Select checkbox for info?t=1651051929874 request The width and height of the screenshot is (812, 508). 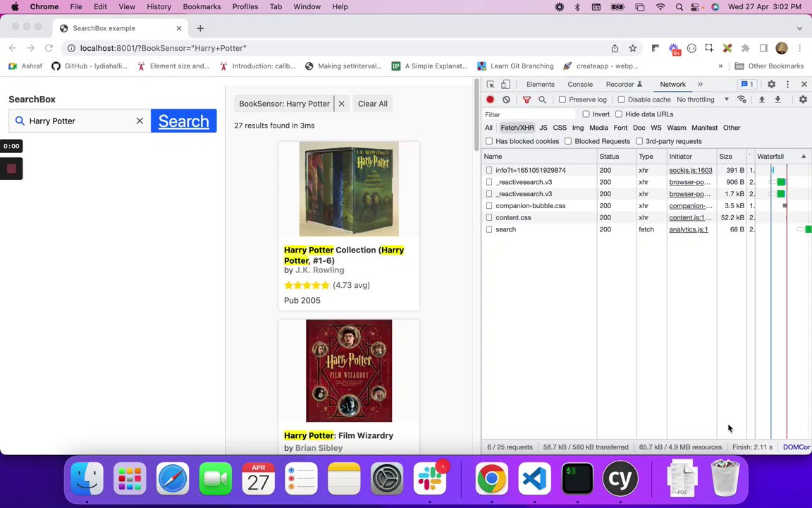tap(489, 170)
